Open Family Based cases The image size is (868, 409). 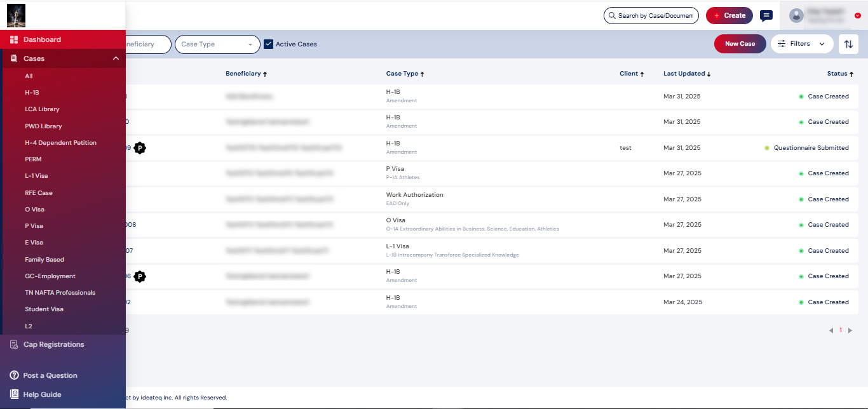(x=44, y=260)
